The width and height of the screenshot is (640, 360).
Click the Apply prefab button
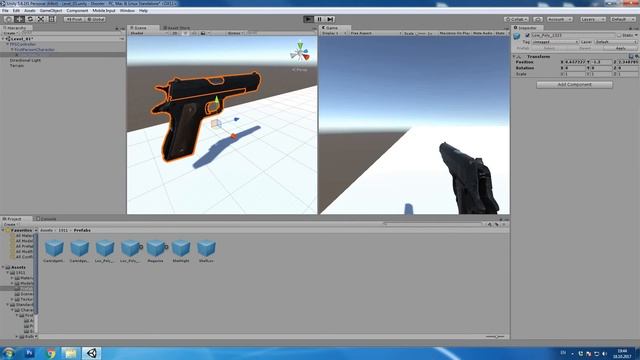click(620, 48)
